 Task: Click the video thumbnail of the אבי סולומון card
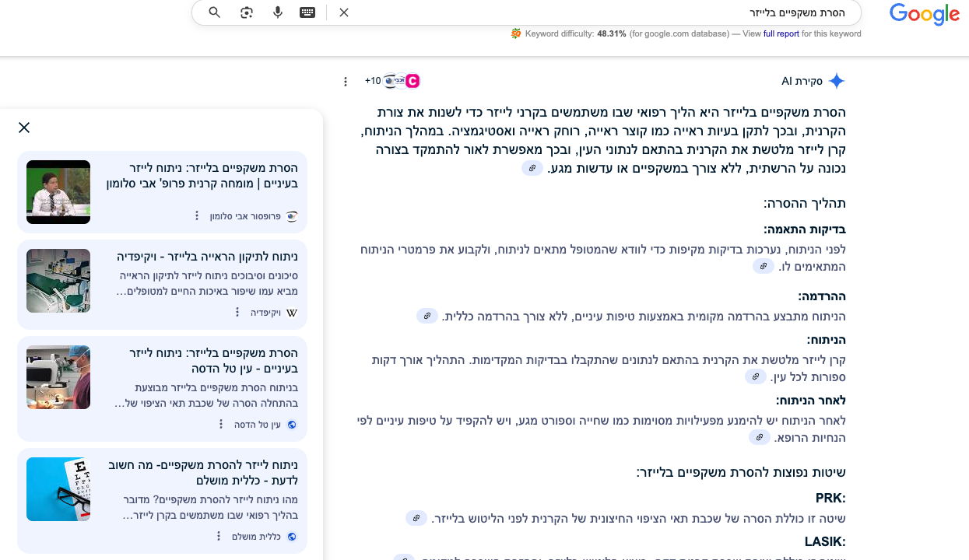click(58, 192)
